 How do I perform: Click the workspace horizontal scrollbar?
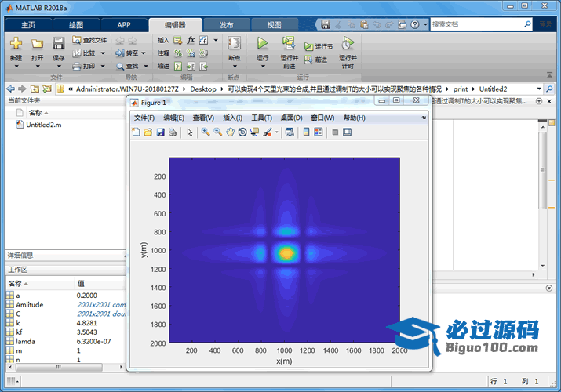(x=59, y=367)
